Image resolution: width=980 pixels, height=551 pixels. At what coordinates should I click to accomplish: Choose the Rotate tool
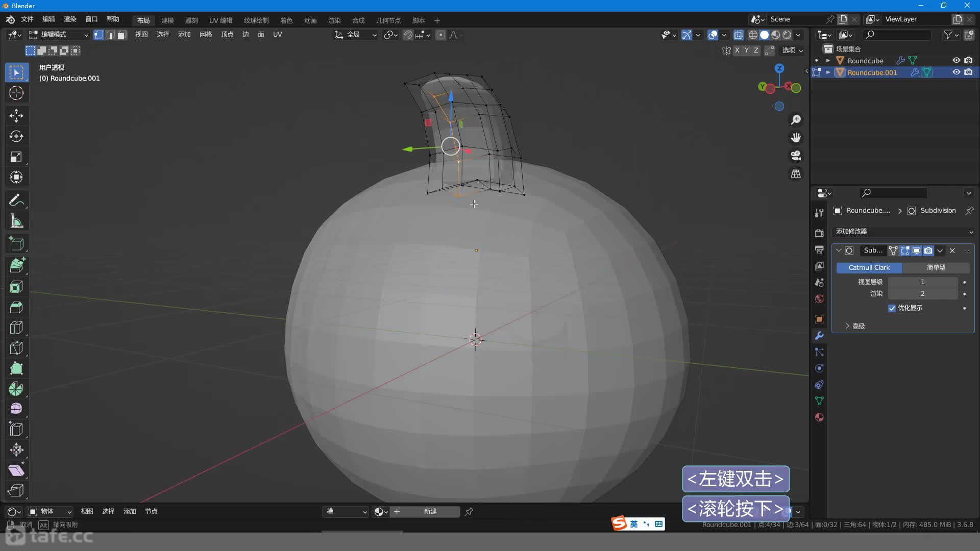click(16, 136)
